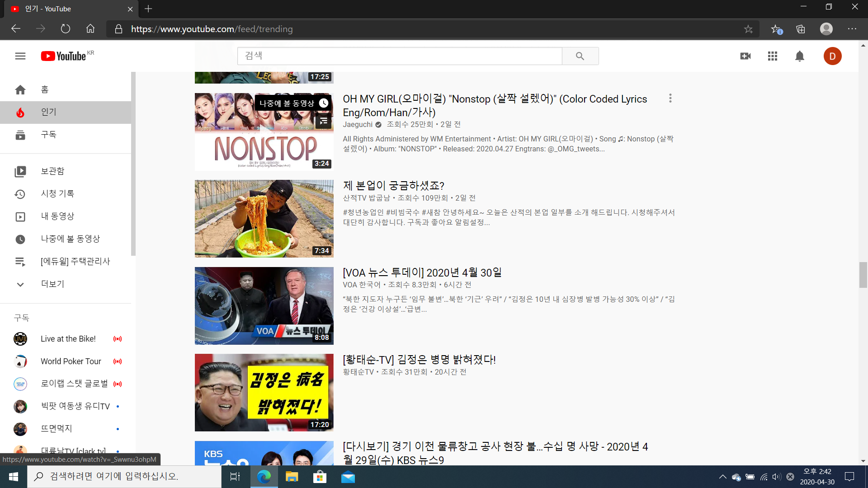This screenshot has width=868, height=488.
Task: Add NONSTOP video to watch later clock icon
Action: [324, 103]
